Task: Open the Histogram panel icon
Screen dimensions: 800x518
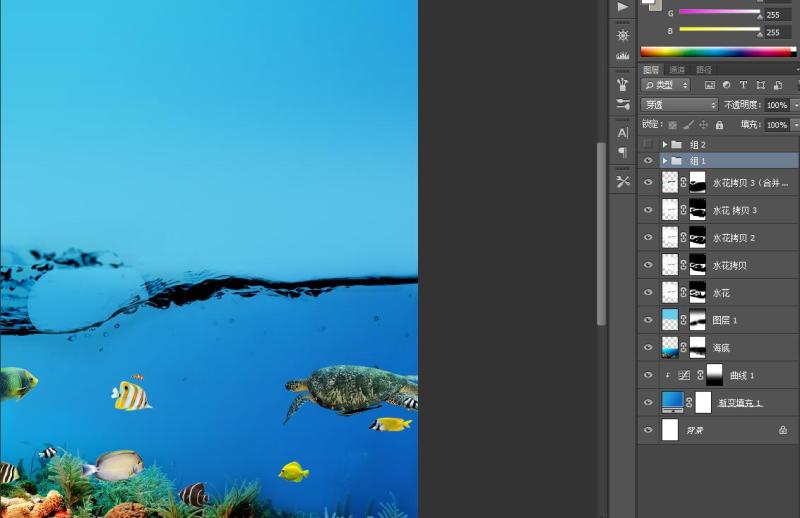Action: (622, 56)
